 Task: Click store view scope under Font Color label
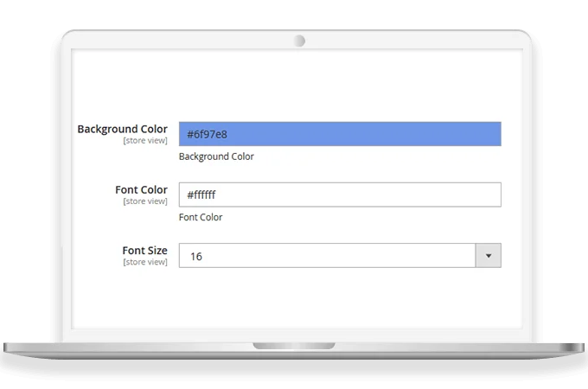point(145,201)
